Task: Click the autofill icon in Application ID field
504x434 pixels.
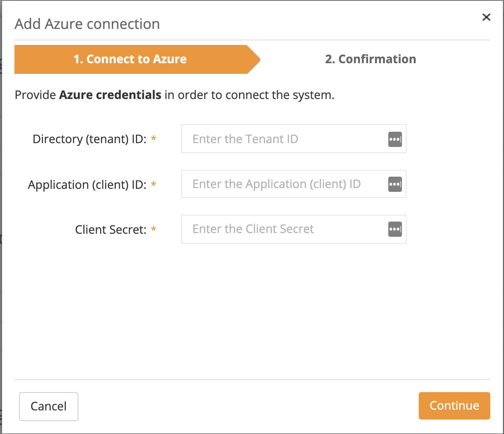Action: click(395, 184)
